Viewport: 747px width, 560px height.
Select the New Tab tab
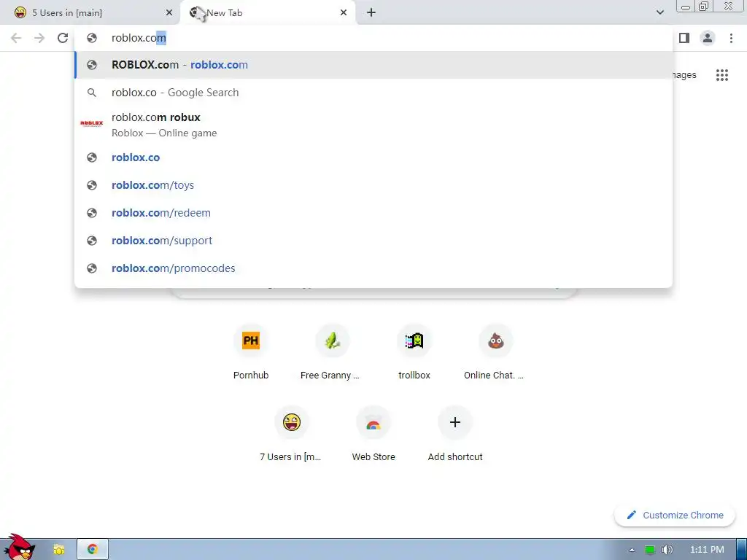coord(267,13)
